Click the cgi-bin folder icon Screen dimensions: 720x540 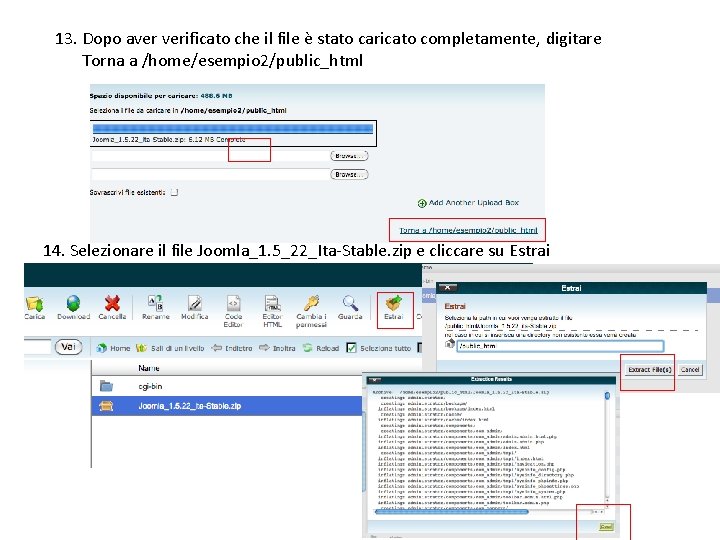(106, 386)
